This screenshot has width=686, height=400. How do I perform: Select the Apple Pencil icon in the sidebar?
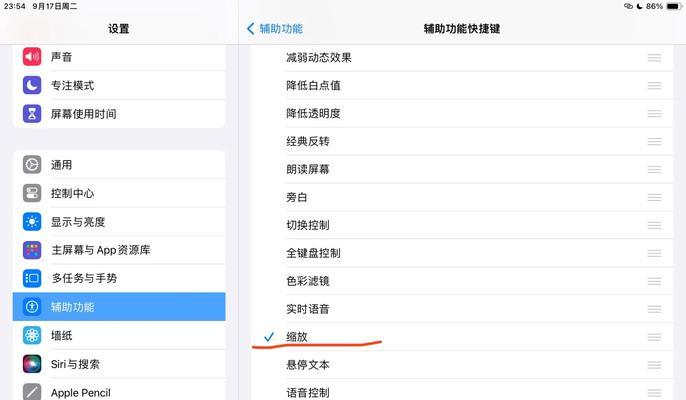coord(32,392)
